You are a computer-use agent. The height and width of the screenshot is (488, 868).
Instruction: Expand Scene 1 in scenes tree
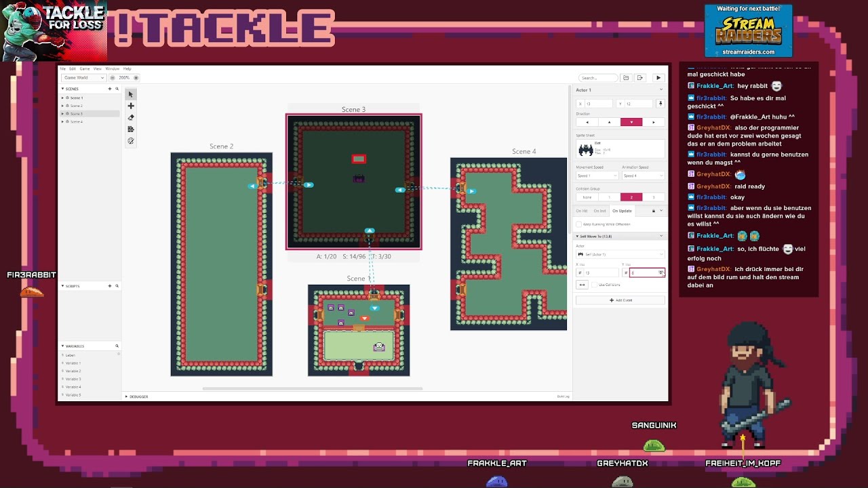click(x=63, y=98)
